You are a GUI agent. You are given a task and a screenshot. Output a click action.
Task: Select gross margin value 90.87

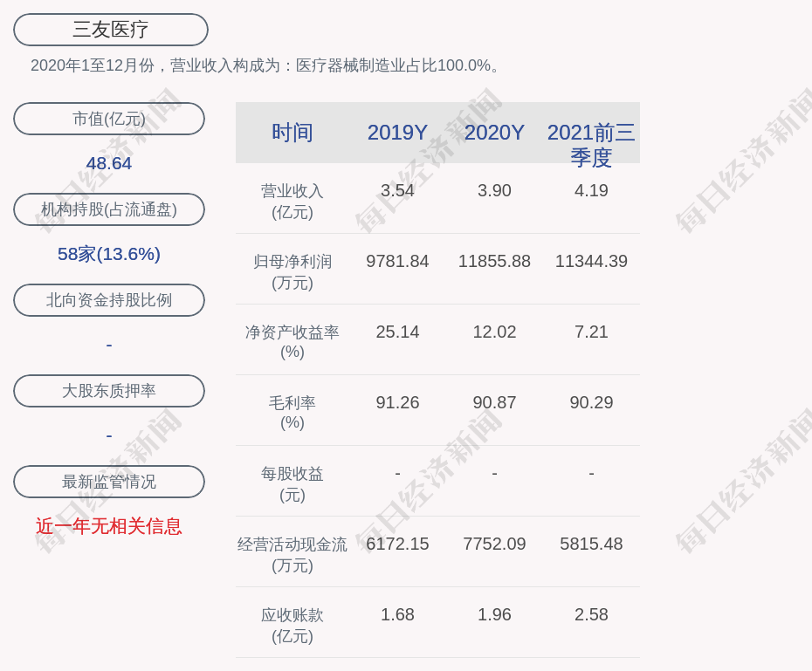tap(494, 402)
